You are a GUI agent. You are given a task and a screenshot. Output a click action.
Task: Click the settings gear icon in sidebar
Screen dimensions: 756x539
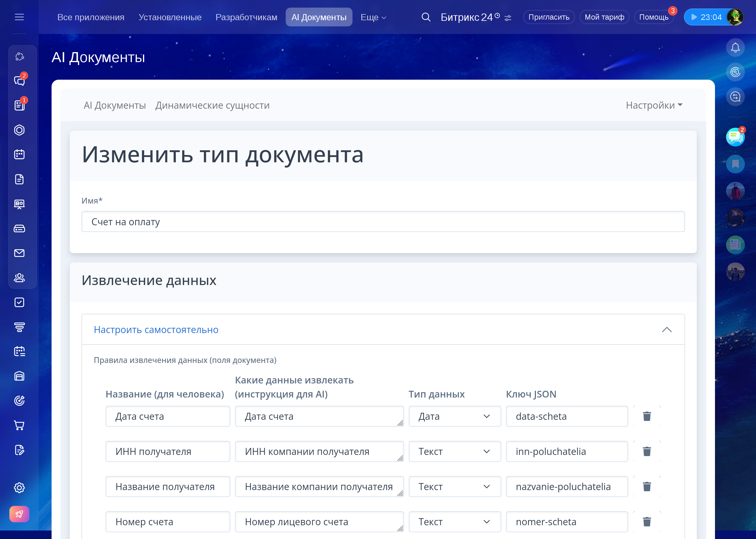tap(19, 487)
